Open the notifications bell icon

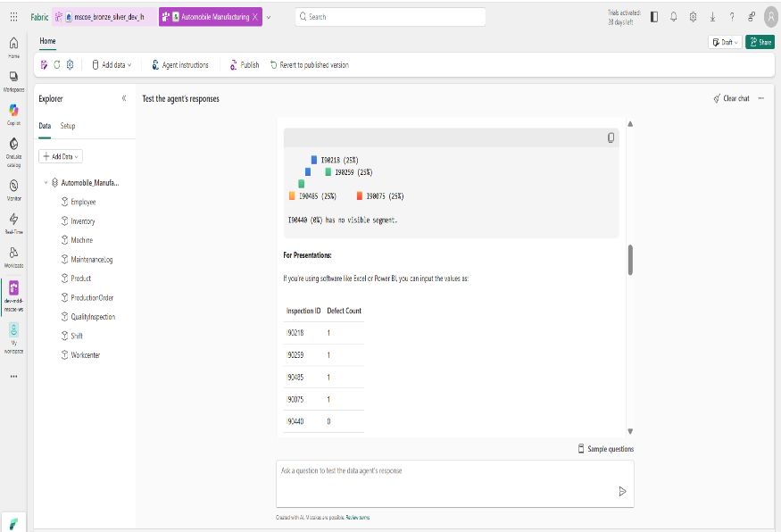pos(674,17)
